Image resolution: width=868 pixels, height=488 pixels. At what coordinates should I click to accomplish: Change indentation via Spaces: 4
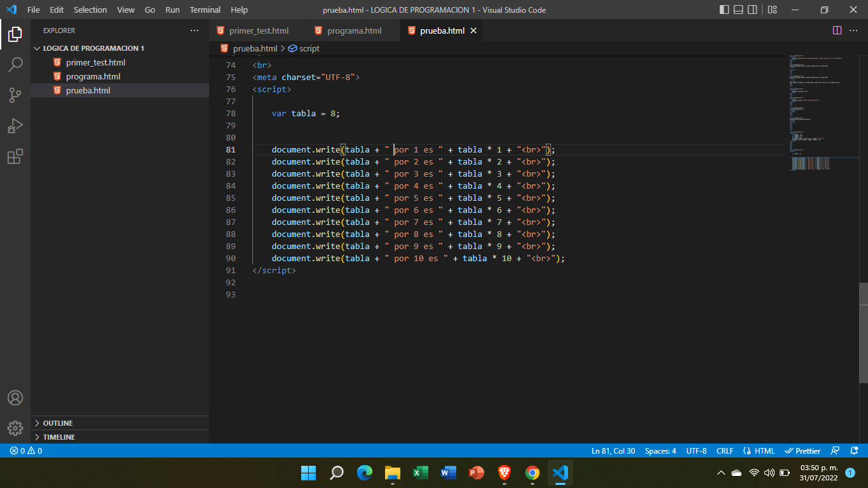[660, 451]
